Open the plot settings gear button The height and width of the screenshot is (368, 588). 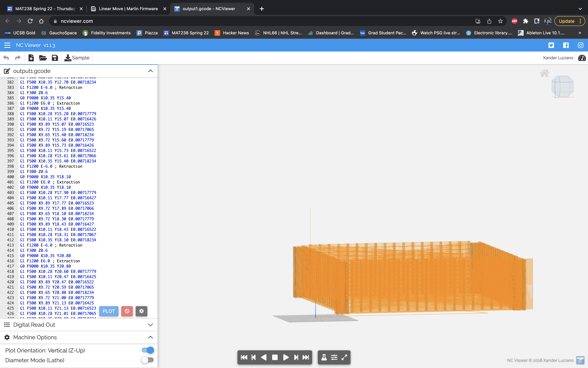pyautogui.click(x=141, y=311)
